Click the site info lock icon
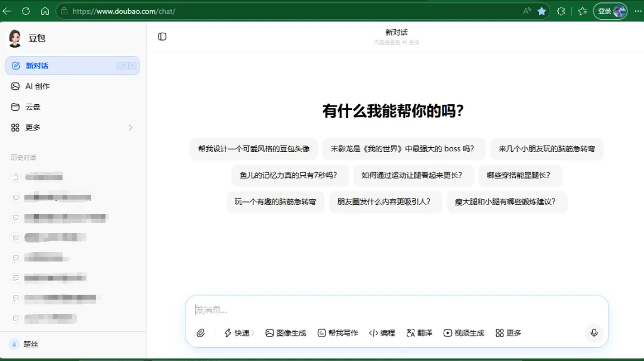 64,11
